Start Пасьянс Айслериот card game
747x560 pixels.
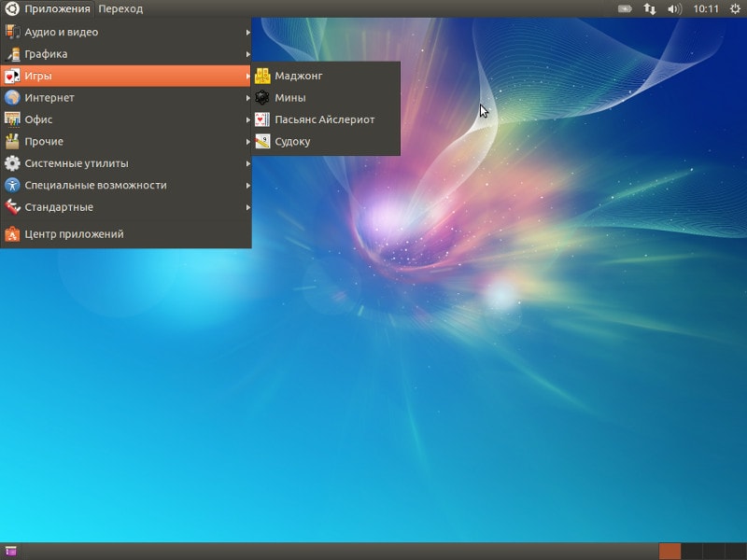click(x=325, y=119)
